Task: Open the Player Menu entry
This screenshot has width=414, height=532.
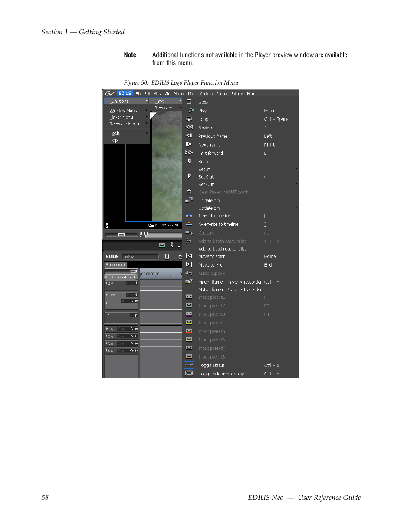Action: [x=126, y=117]
